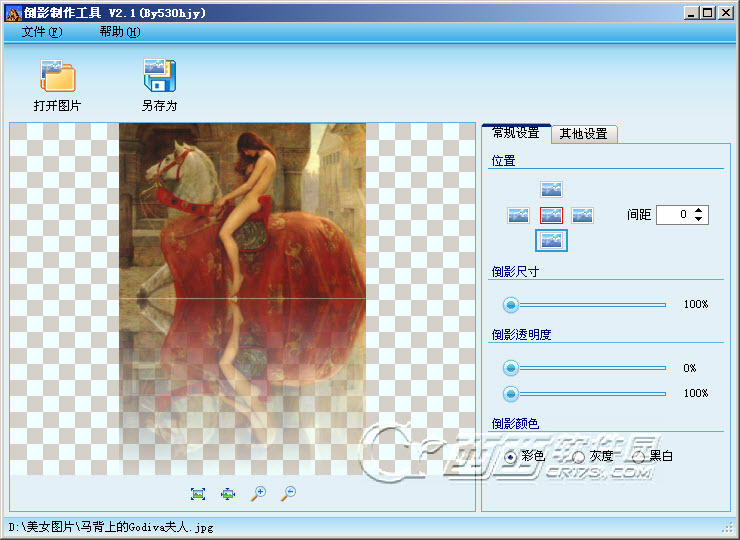Click the 倒影透明度 section heading
740x540 pixels.
point(521,335)
